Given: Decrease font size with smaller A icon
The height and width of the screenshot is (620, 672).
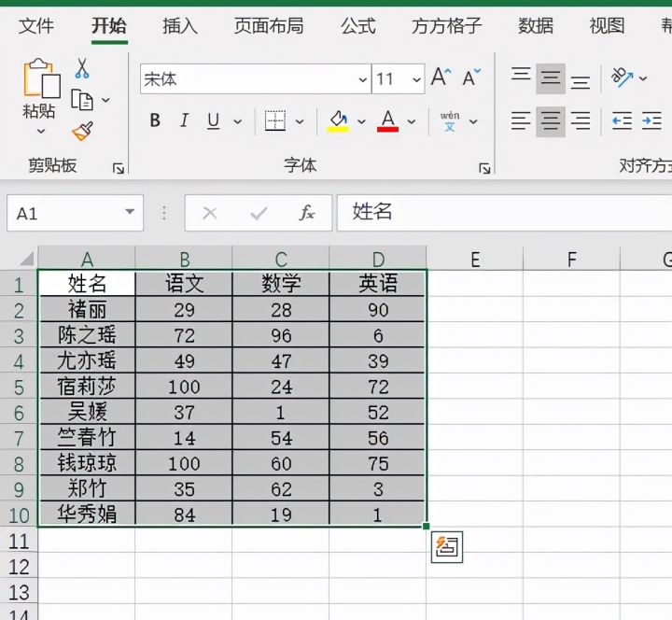Looking at the screenshot, I should pos(471,77).
